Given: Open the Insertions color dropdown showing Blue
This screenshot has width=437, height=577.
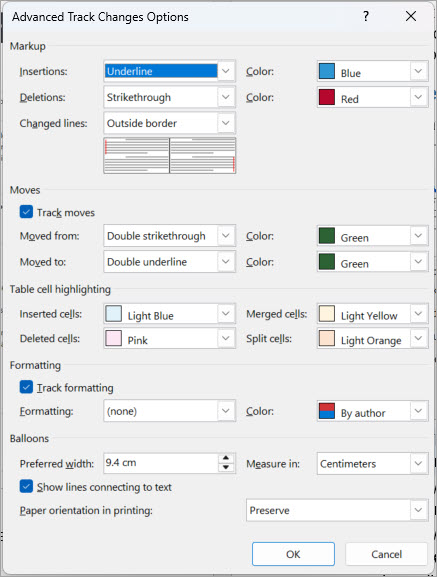Looking at the screenshot, I should tap(373, 71).
